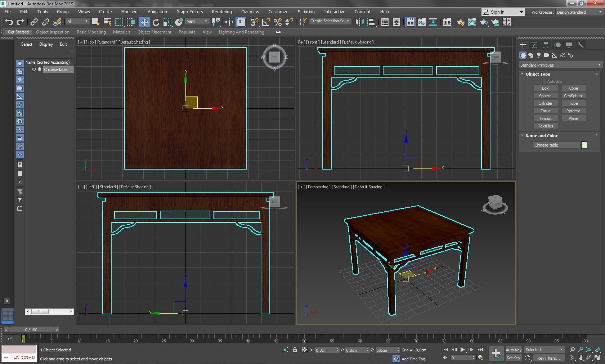Open the reference coordinate View dropdown
The image size is (605, 364).
tap(197, 21)
